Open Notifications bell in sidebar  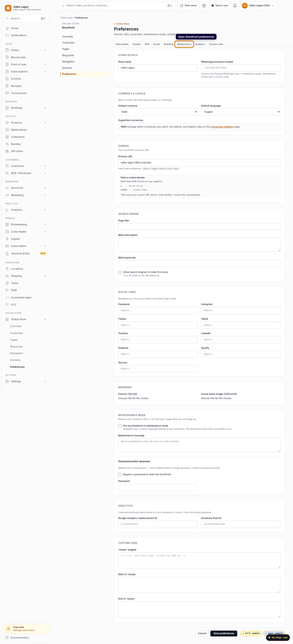click(x=7, y=35)
